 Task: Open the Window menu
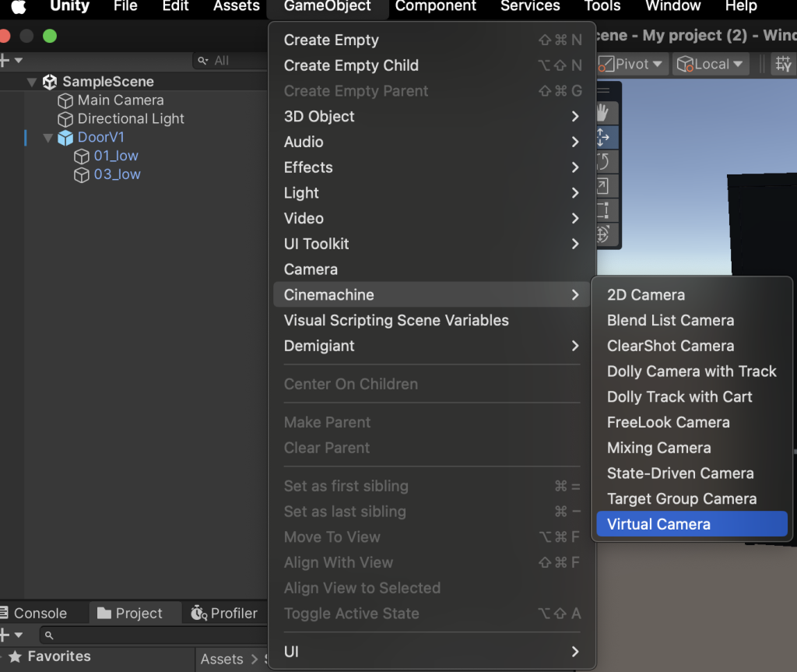(673, 6)
